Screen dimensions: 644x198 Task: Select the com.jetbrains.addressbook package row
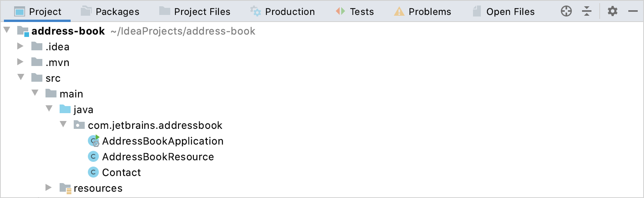[322, 125]
